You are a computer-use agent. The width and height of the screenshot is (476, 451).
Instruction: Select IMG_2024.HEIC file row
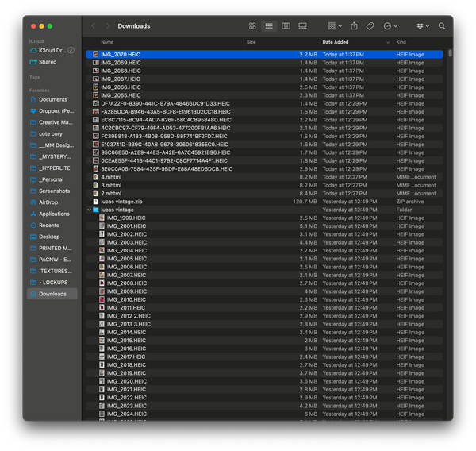264,414
